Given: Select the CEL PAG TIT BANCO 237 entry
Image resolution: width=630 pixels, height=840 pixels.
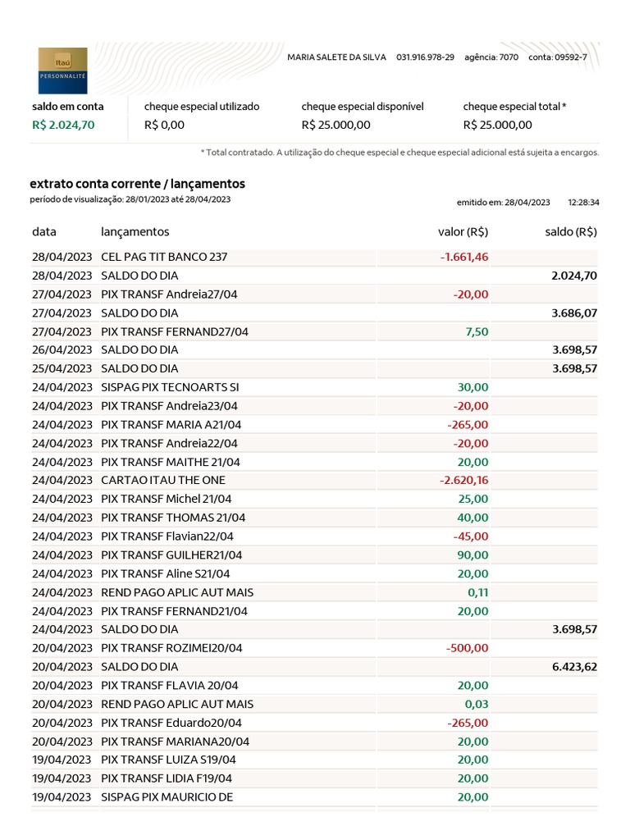Looking at the screenshot, I should point(164,257).
